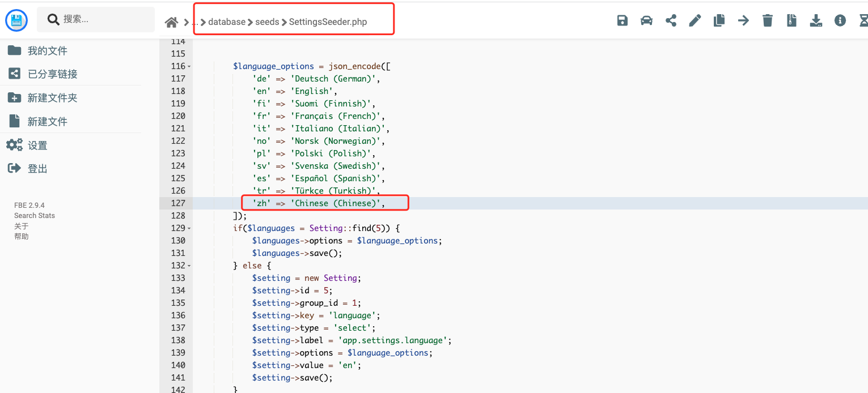868x393 pixels.
Task: Click the 'en' => 'English' line
Action: pyautogui.click(x=294, y=91)
